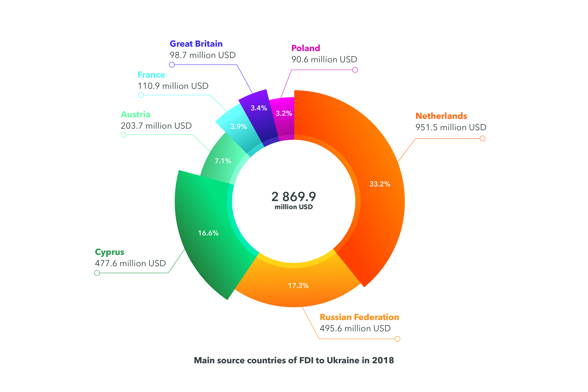
Task: Click the Netherlands country label
Action: [441, 116]
